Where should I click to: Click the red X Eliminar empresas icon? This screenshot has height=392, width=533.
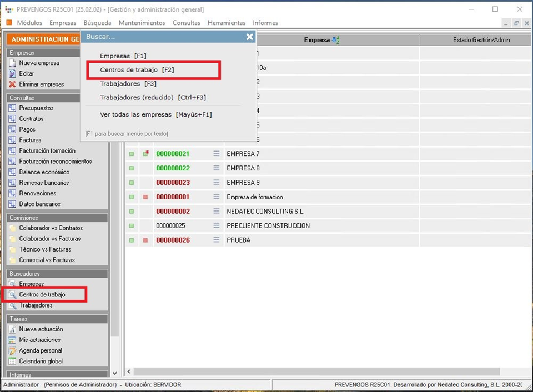(12, 84)
